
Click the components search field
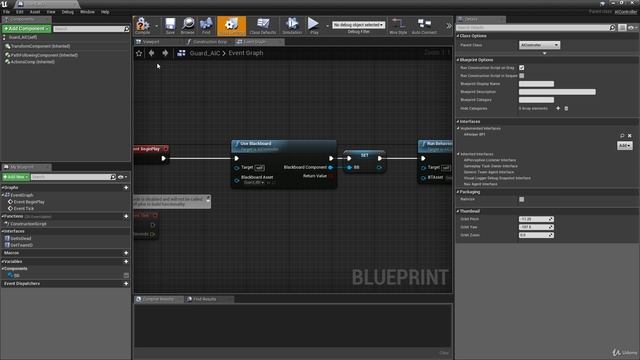point(89,29)
